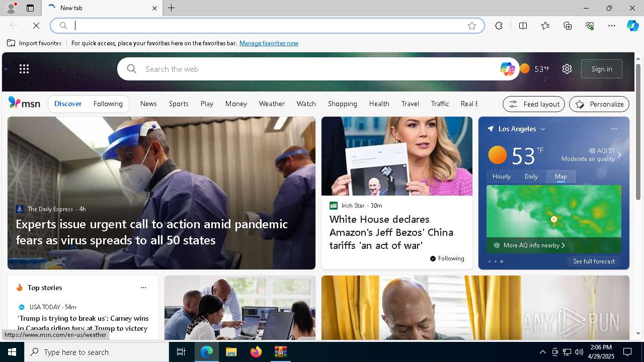Viewport: 644px width, 362px height.
Task: Open Top stories more options
Action: pyautogui.click(x=143, y=288)
